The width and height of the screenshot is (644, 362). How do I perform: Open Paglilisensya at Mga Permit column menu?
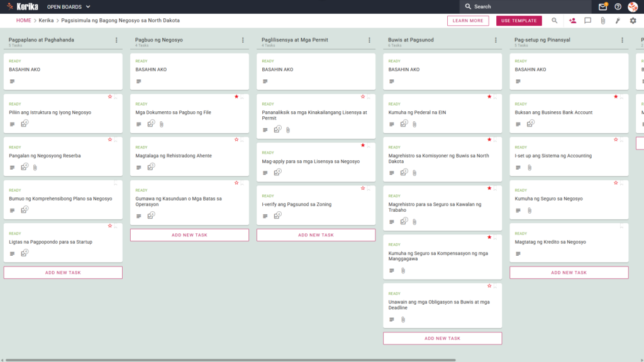pos(369,40)
